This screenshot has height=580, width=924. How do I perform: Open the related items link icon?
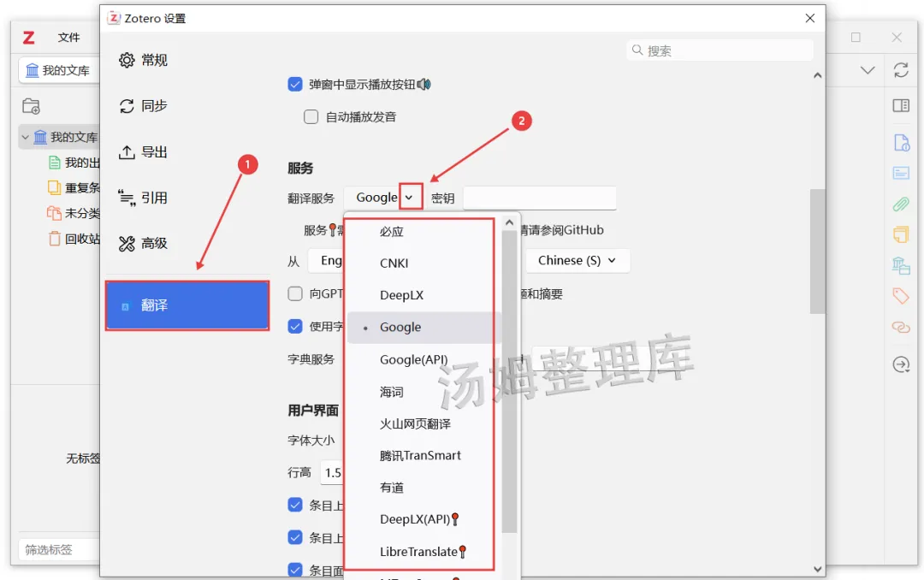pyautogui.click(x=901, y=327)
